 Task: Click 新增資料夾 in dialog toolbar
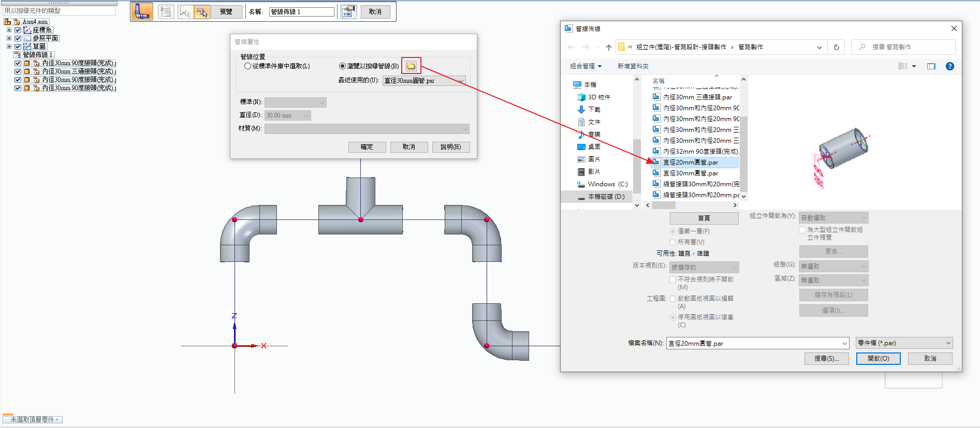(x=633, y=66)
